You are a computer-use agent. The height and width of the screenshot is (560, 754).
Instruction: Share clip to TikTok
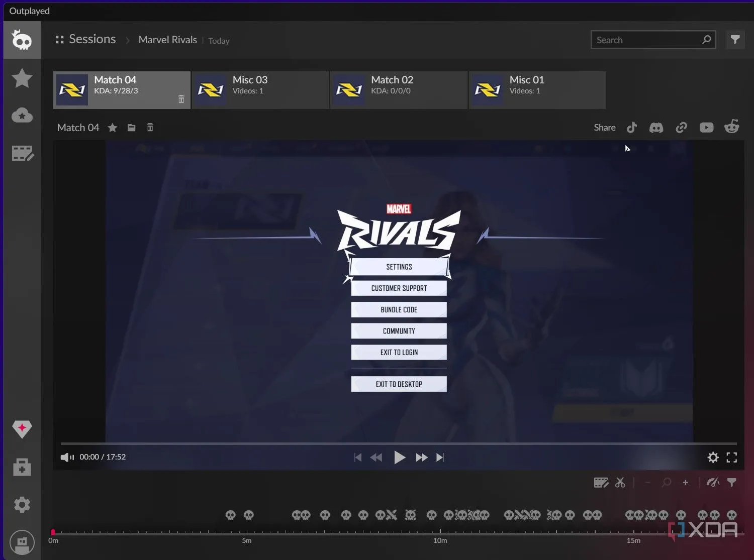632,128
